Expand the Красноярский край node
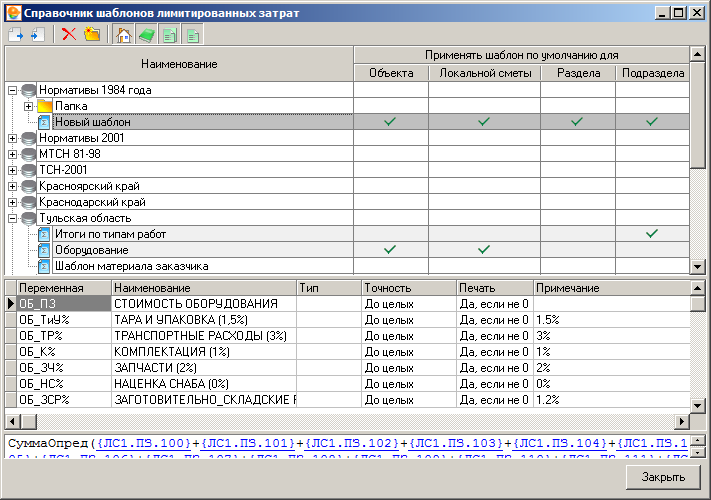Viewport: 711px width, 500px height. (x=12, y=187)
